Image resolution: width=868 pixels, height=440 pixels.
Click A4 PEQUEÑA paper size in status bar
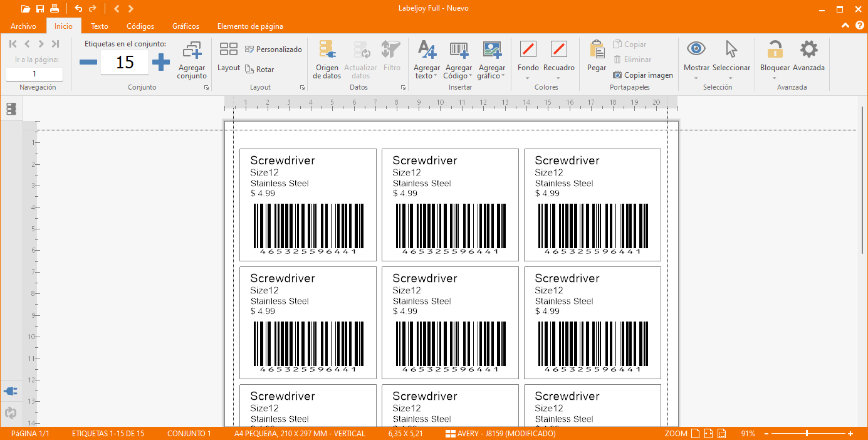pos(300,434)
